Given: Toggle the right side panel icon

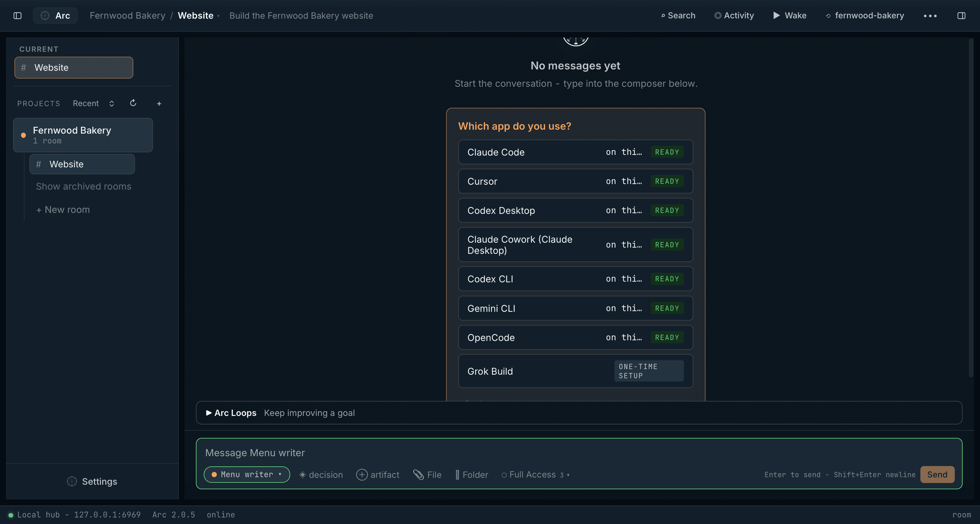Looking at the screenshot, I should tap(961, 16).
